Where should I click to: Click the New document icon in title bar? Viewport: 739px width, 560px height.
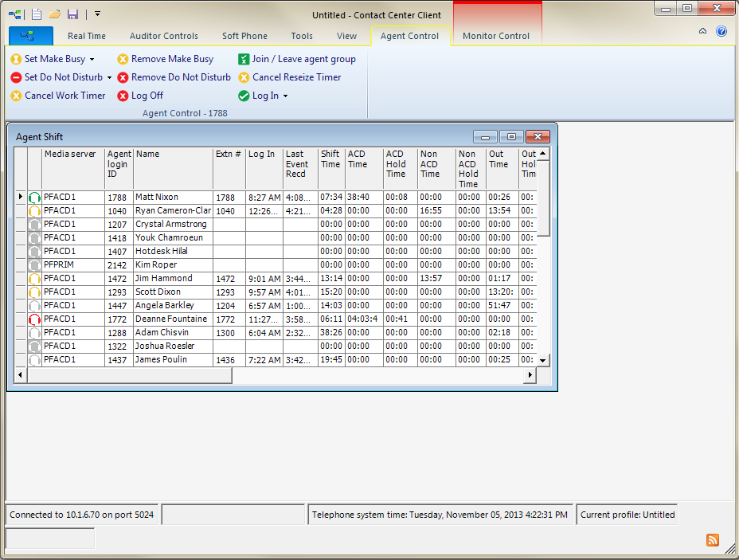37,14
